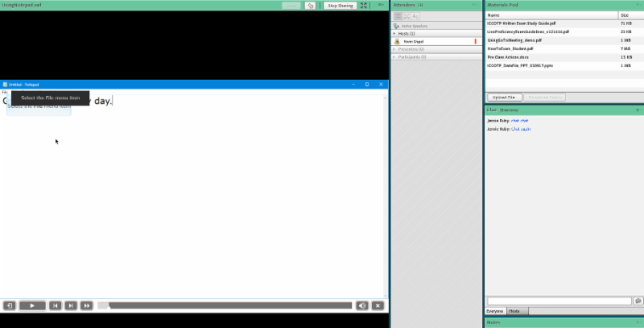Maximize the Untitled - Notepad window
The image size is (644, 328).
click(x=367, y=85)
